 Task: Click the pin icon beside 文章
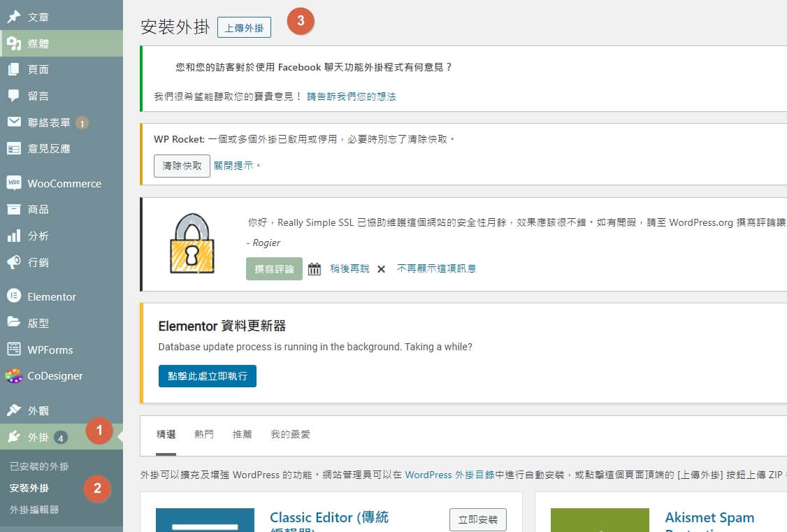point(13,17)
